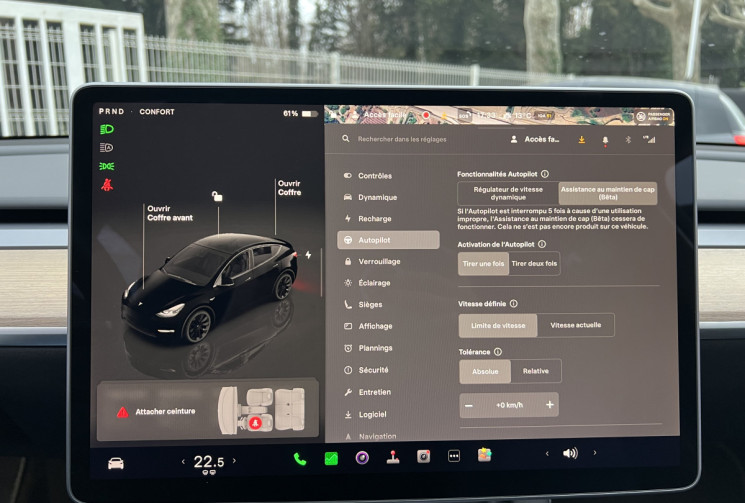Choose Tirer deux fois activation
The height and width of the screenshot is (503, 745).
point(534,264)
